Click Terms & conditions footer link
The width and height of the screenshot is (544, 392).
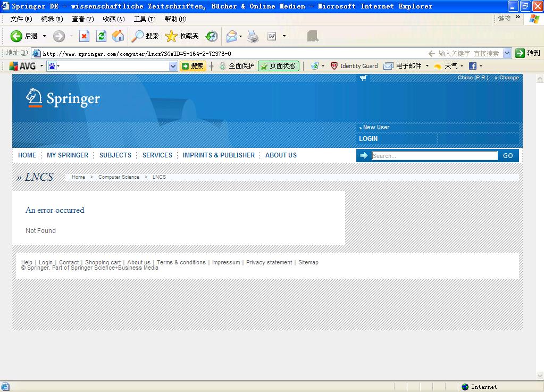pyautogui.click(x=181, y=262)
